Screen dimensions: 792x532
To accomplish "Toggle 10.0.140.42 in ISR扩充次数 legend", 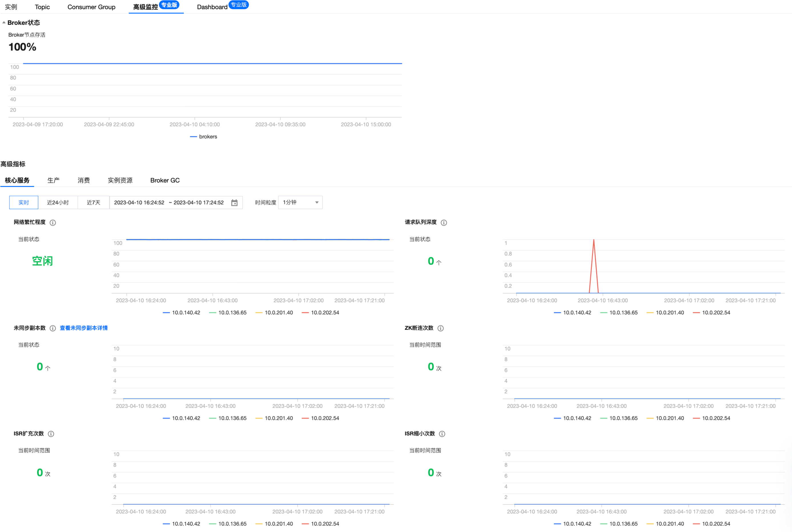I will coord(181,523).
